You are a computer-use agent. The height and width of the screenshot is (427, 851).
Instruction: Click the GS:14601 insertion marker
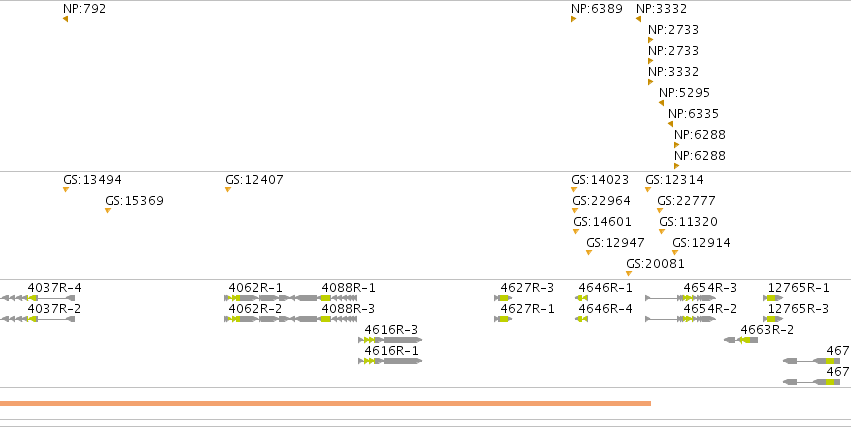[576, 232]
